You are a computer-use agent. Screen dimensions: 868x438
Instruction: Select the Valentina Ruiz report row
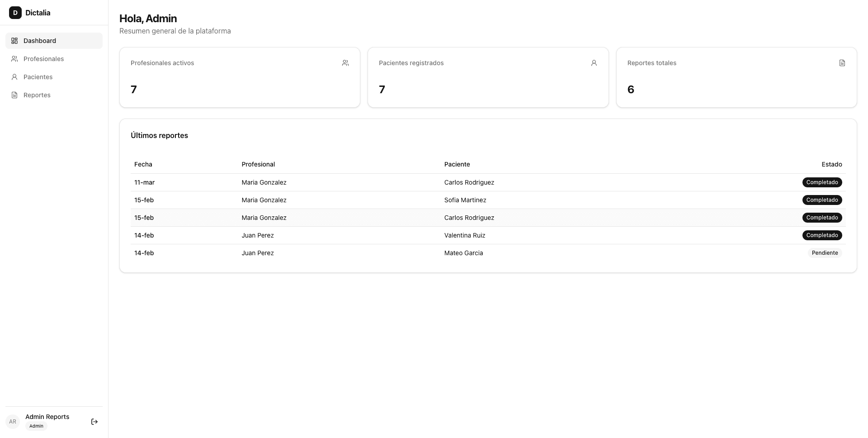pyautogui.click(x=464, y=235)
